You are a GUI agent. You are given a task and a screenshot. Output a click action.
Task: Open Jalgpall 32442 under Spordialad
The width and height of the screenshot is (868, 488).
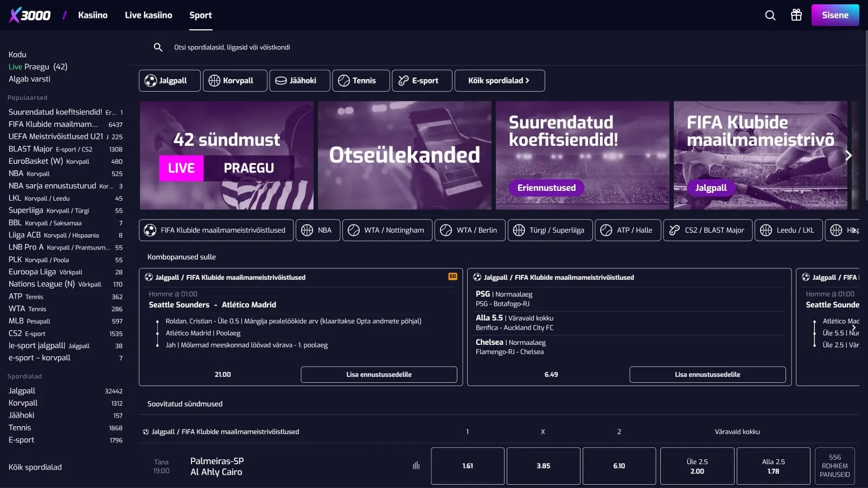pos(66,391)
